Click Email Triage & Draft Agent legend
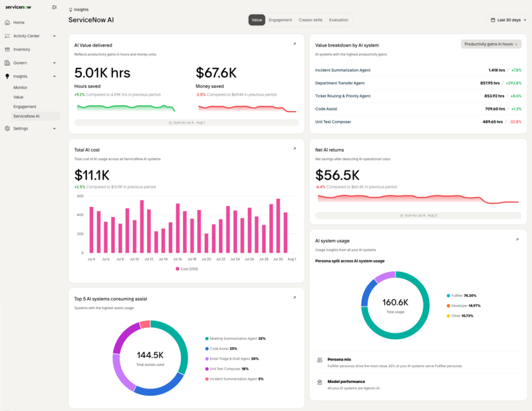Viewport: 532px width, 411px height. tap(231, 358)
